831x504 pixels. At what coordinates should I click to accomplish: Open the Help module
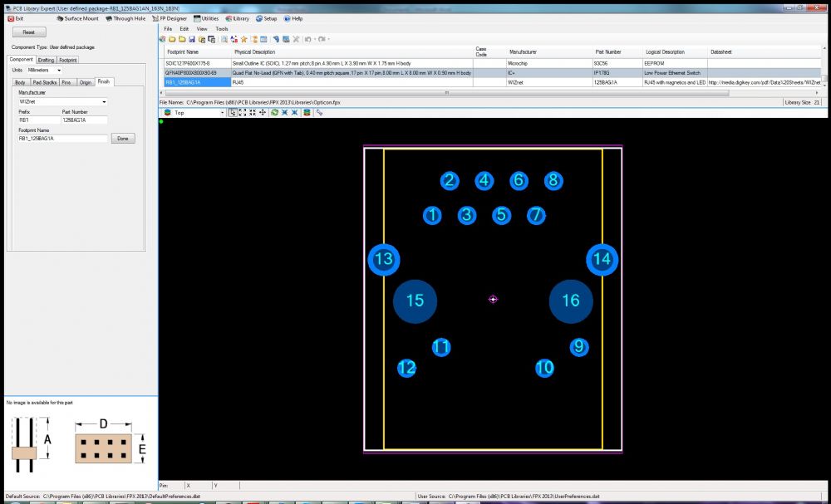(293, 18)
